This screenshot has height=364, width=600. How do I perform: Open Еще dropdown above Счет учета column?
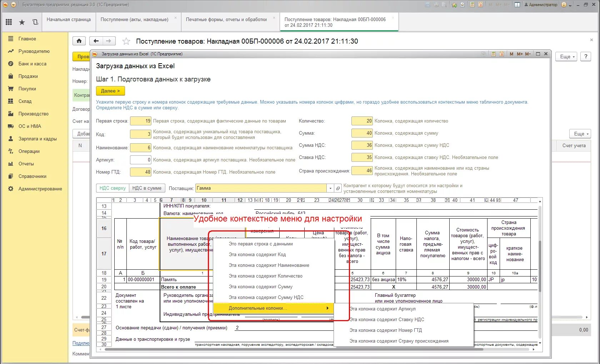pyautogui.click(x=580, y=134)
